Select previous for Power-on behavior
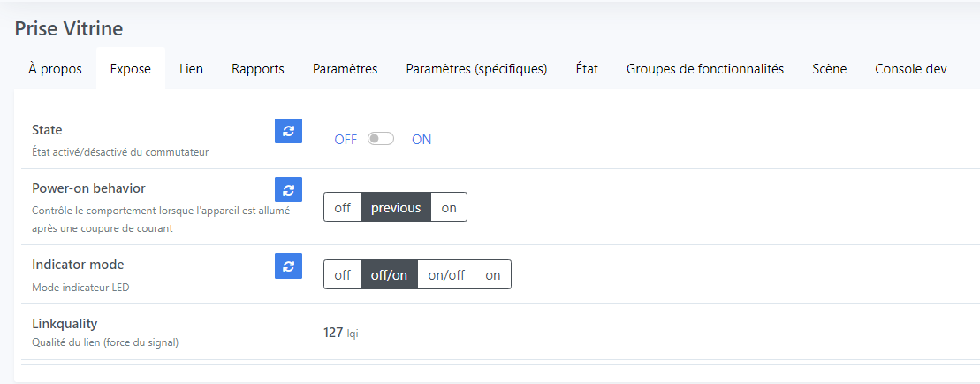Image resolution: width=980 pixels, height=384 pixels. (x=396, y=208)
